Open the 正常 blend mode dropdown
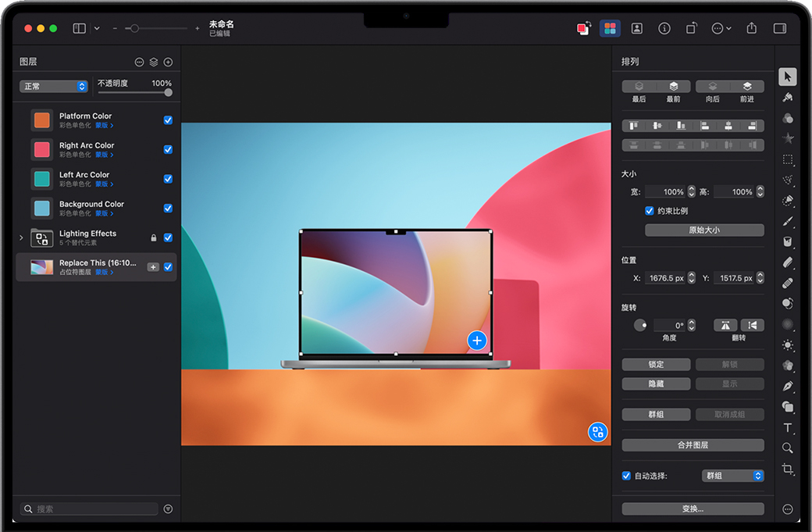The image size is (812, 532). tap(54, 87)
